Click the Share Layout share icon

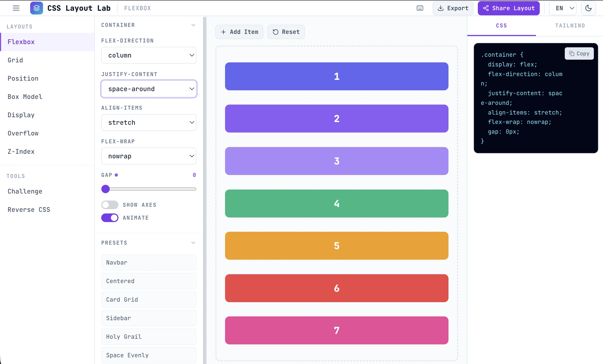coord(486,8)
